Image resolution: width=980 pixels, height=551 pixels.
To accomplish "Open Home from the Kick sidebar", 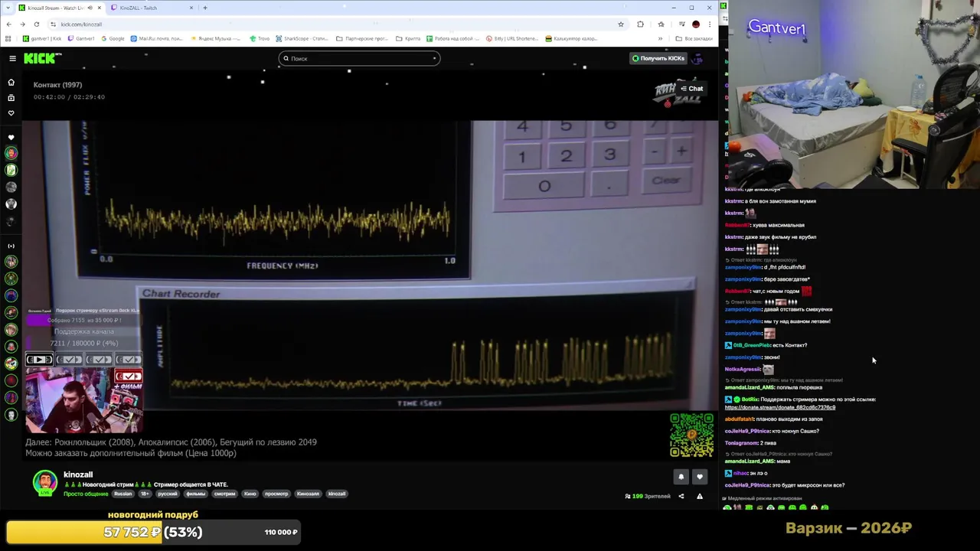I will point(11,82).
